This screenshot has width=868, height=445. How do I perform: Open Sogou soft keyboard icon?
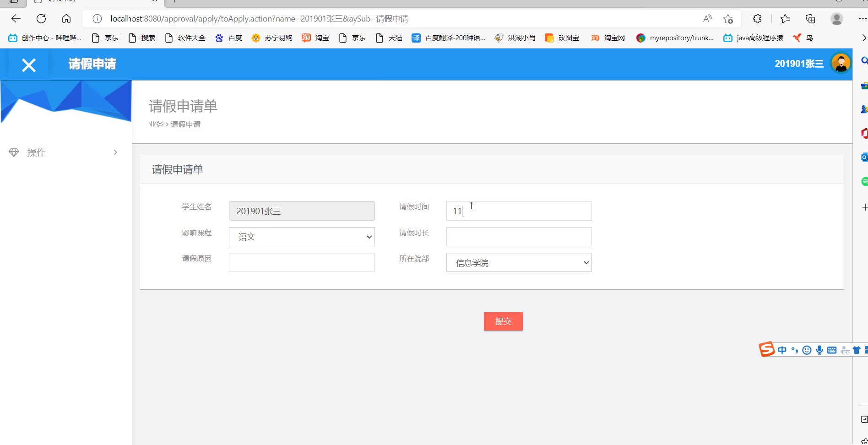[832, 350]
